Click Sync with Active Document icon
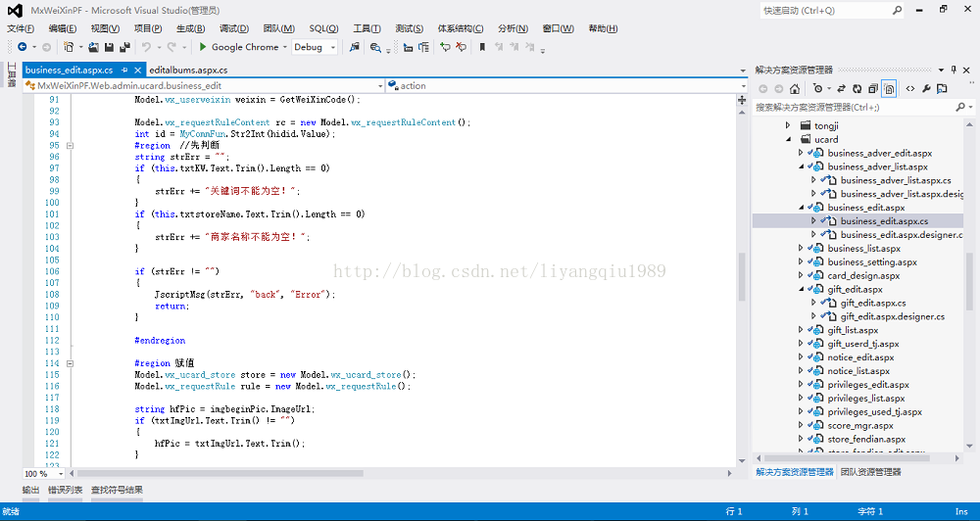 point(841,89)
